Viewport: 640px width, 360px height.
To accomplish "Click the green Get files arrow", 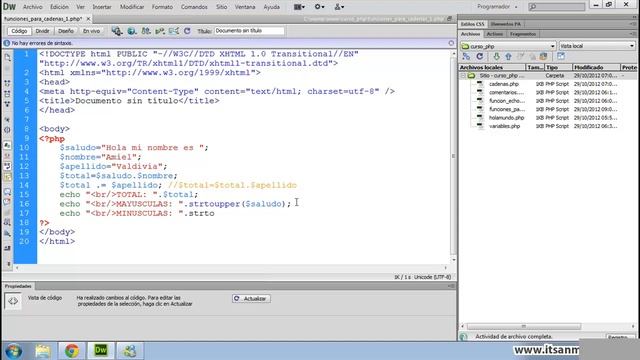I will [496, 57].
